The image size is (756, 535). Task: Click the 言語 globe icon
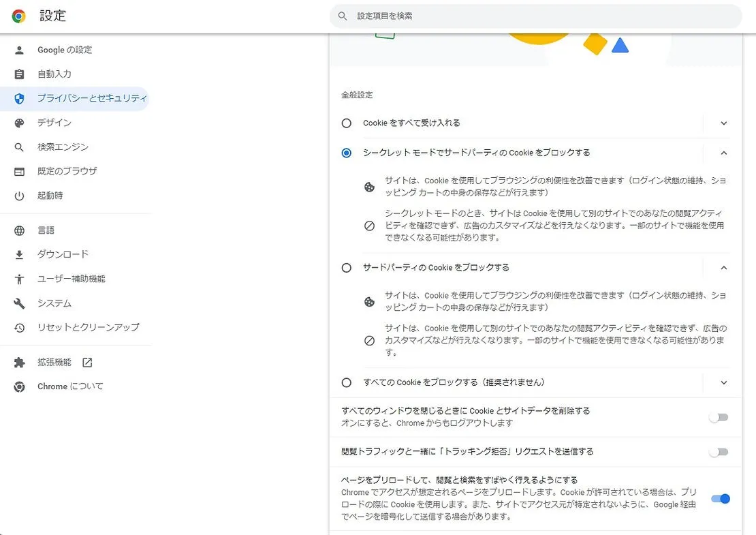(19, 230)
